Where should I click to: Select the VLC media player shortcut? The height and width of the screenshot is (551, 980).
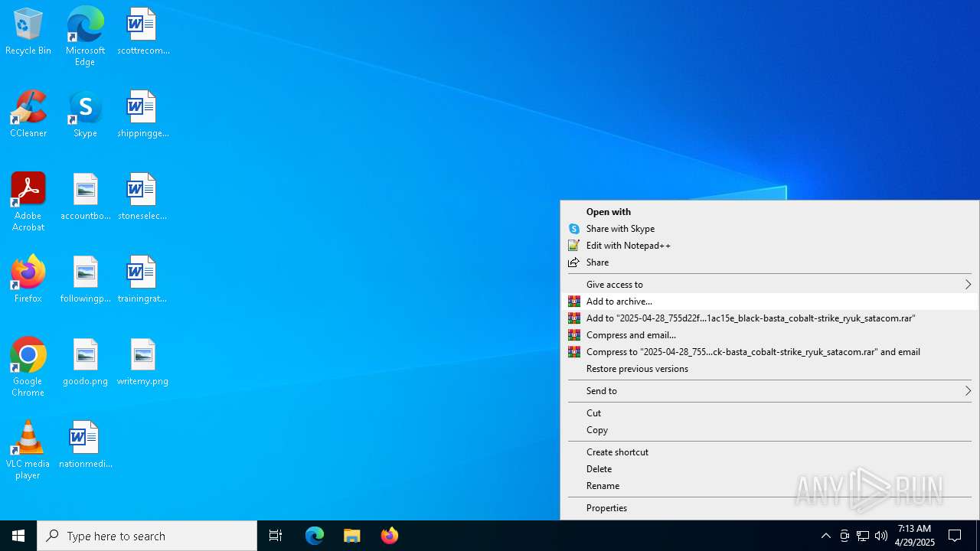[x=28, y=450]
